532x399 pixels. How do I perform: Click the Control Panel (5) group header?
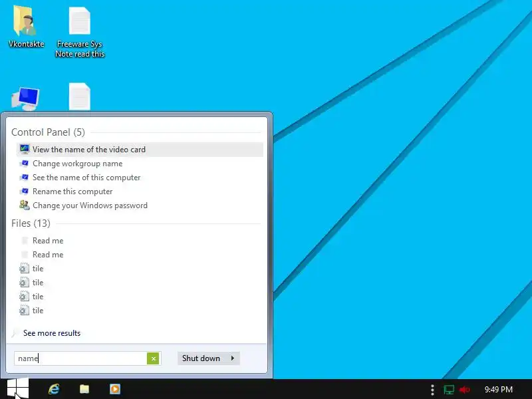tap(48, 132)
